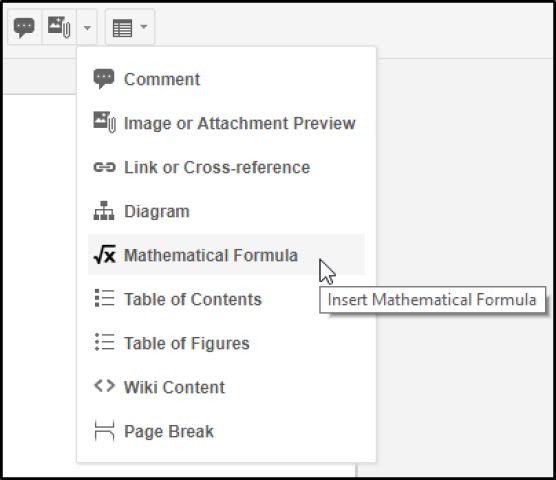Click the image-paperclip icon in the menu

click(104, 122)
